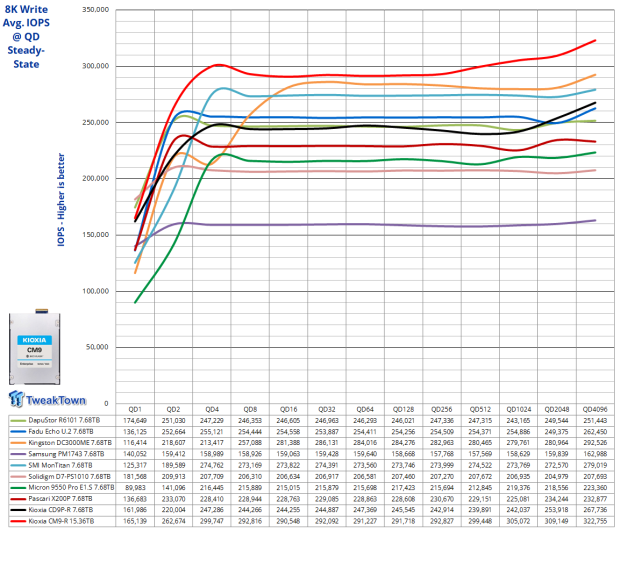Select the "Solidigm D7-PS1010 7.68TB" legend label
The image size is (620, 568).
(70, 477)
